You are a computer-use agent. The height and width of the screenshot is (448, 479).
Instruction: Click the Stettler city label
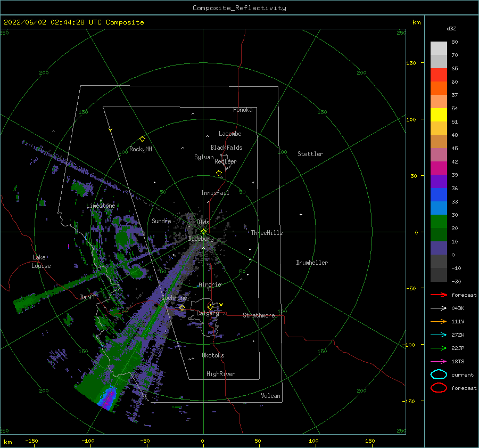(x=310, y=154)
